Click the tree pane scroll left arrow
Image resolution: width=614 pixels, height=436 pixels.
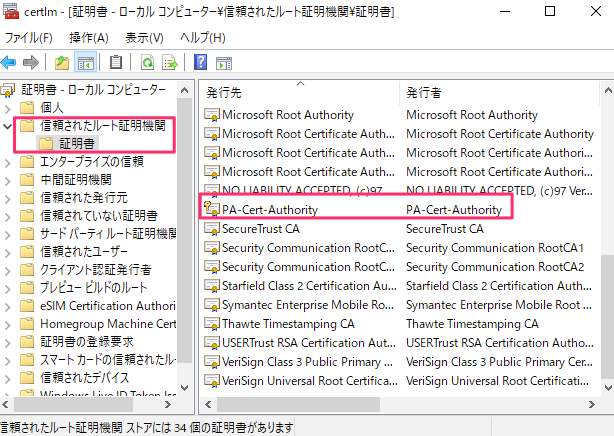pos(5,404)
